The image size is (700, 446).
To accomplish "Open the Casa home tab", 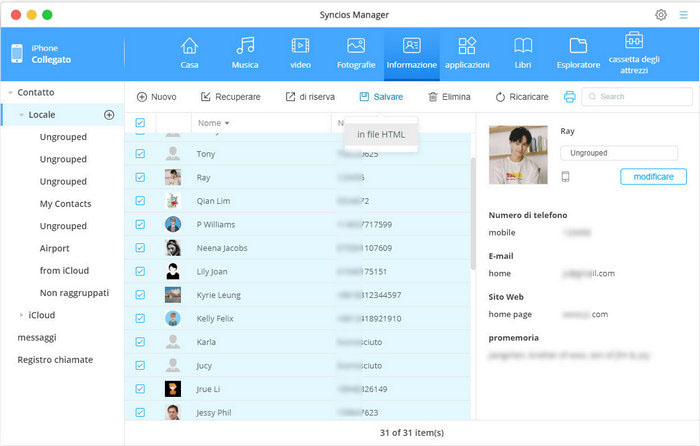I will point(189,52).
